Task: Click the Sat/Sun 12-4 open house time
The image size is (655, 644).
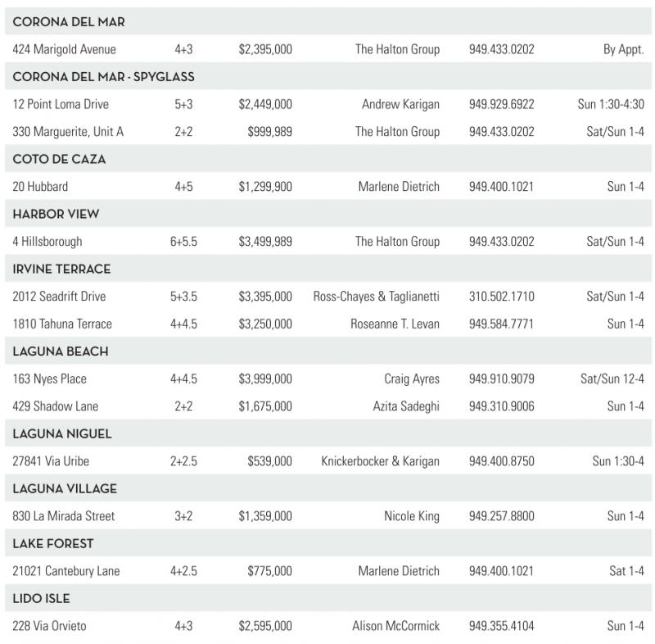Action: coord(612,379)
